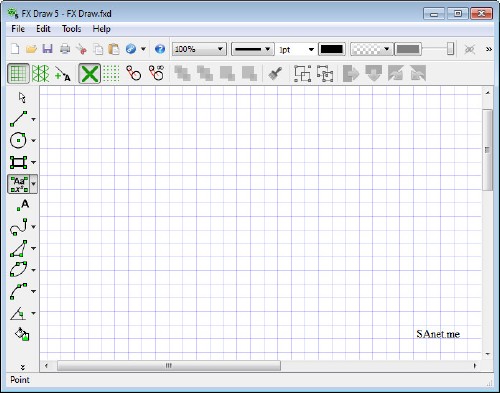Pick the rectangle drawing tool

pos(18,162)
